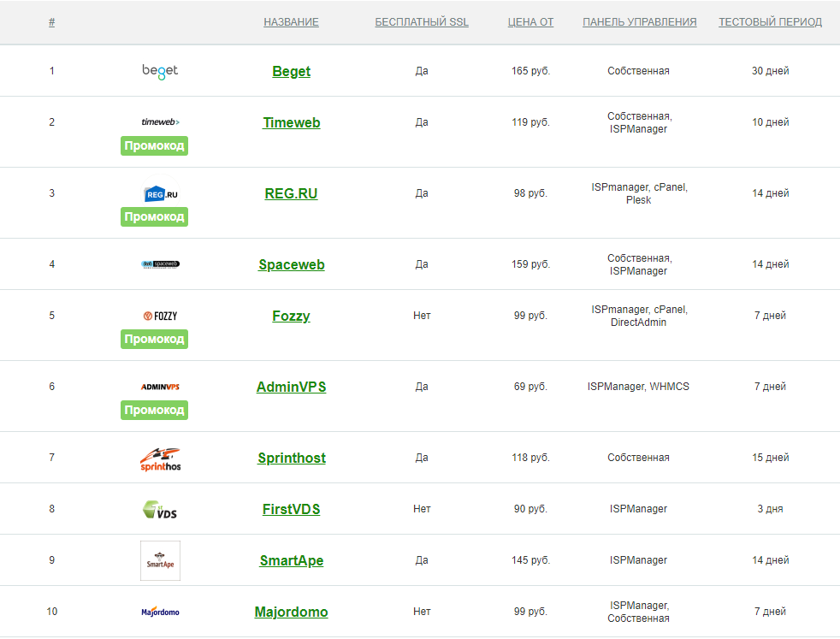Sort table by Название column
This screenshot has width=840, height=639.
click(291, 22)
